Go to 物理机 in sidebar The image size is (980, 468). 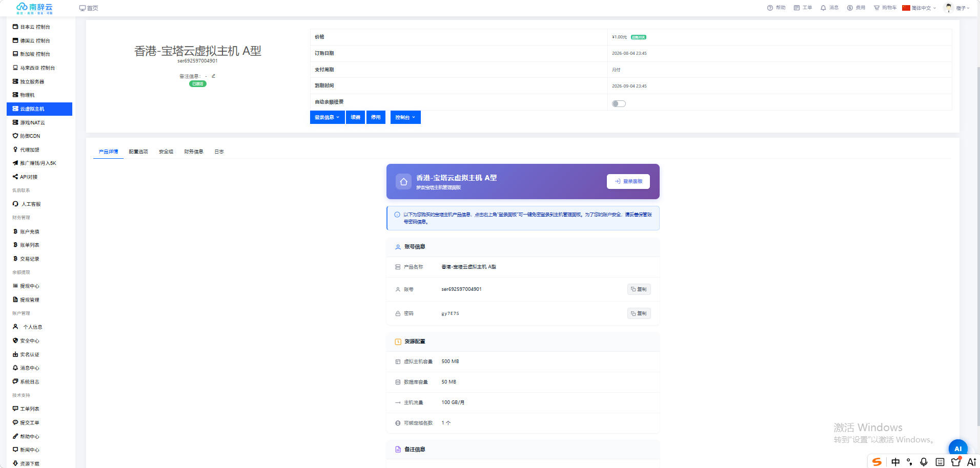point(39,95)
